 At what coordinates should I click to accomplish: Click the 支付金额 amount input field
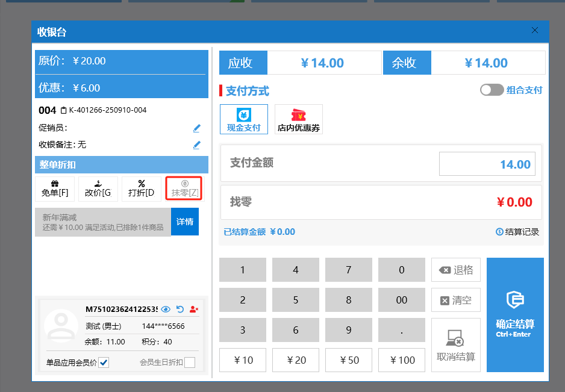point(487,164)
